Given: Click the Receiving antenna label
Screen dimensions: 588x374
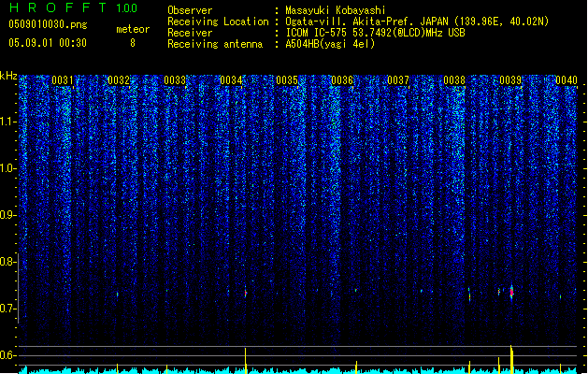Looking at the screenshot, I should [x=215, y=44].
